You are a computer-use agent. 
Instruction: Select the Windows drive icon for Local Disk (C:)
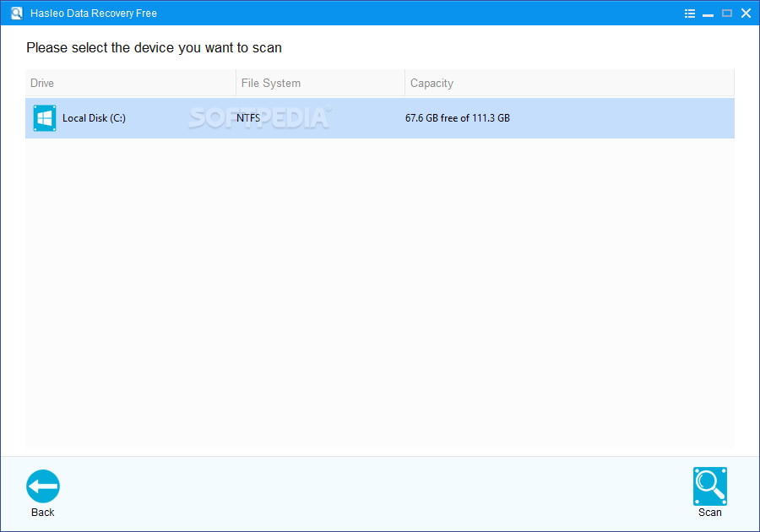click(45, 118)
